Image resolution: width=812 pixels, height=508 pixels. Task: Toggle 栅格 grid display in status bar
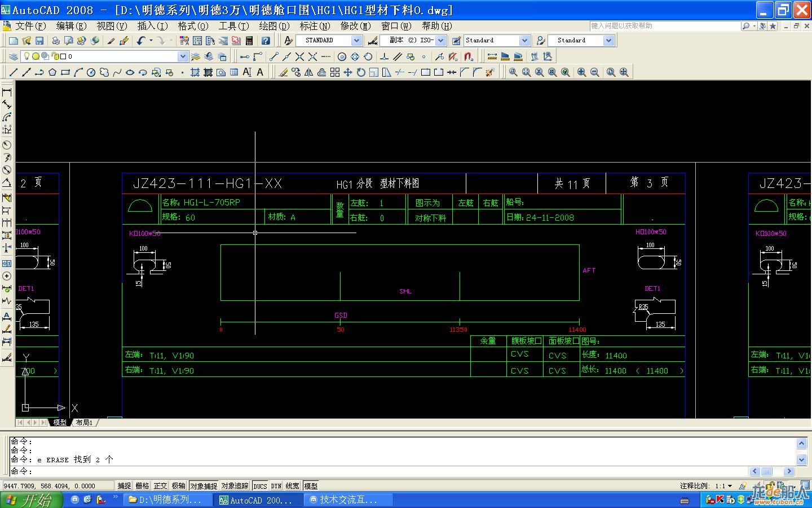(142, 486)
